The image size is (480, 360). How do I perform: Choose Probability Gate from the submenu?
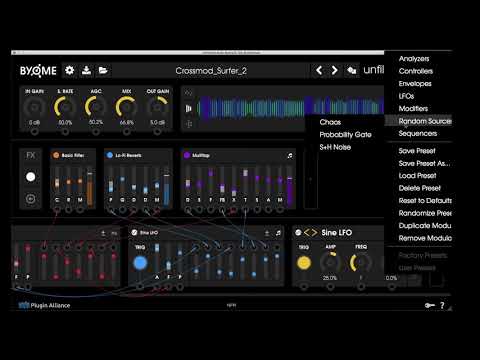(x=345, y=135)
